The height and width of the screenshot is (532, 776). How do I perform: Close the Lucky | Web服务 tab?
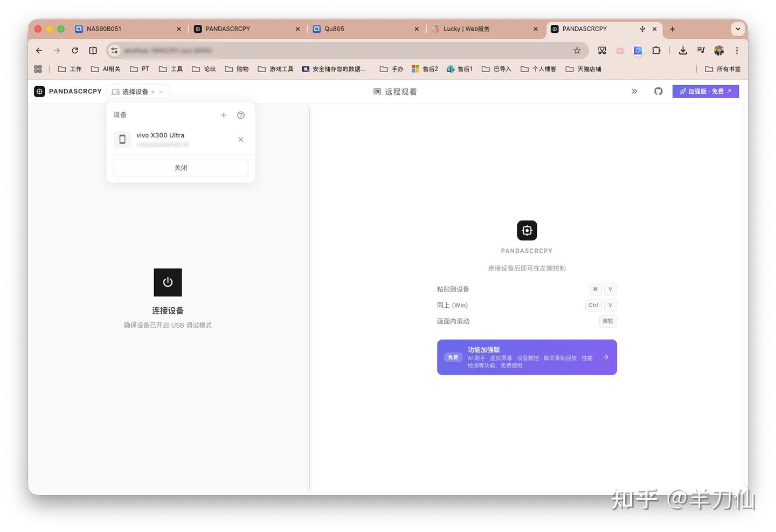pyautogui.click(x=536, y=29)
